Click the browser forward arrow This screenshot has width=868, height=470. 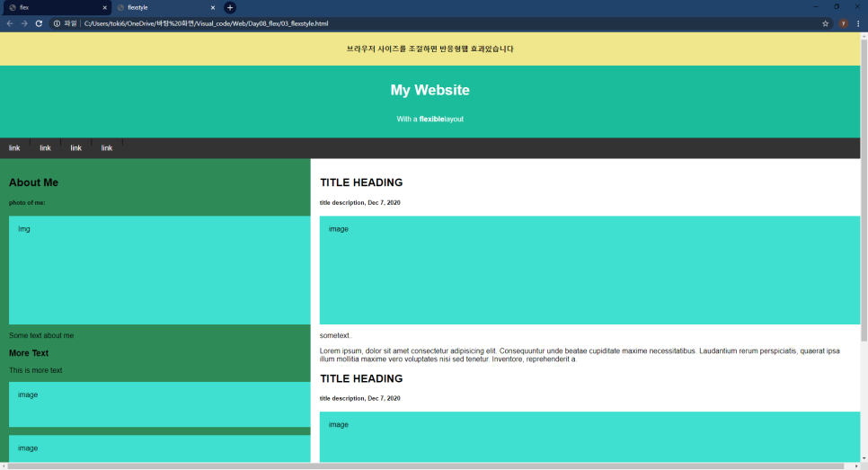coord(23,23)
